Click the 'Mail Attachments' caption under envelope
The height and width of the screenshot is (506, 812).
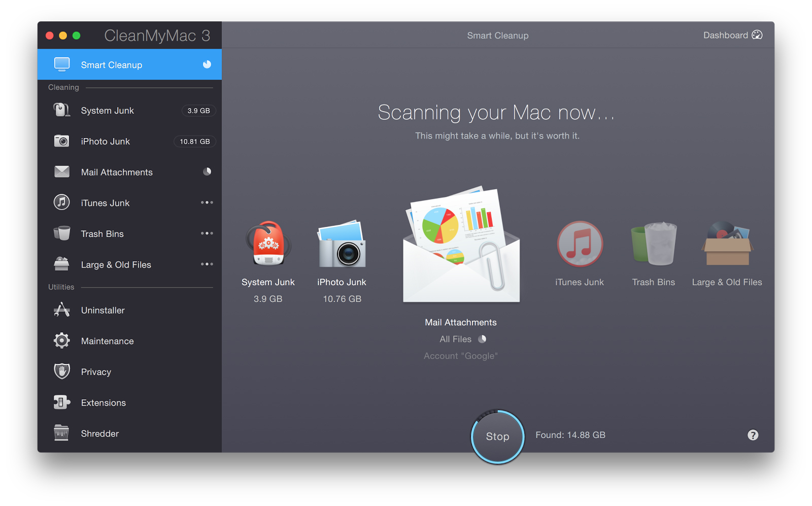(x=461, y=322)
